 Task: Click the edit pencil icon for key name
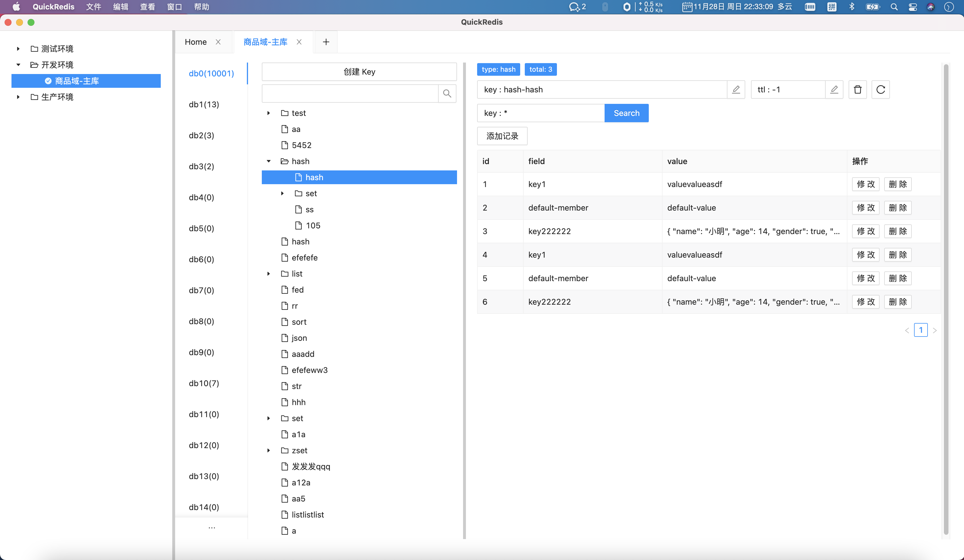coord(735,90)
